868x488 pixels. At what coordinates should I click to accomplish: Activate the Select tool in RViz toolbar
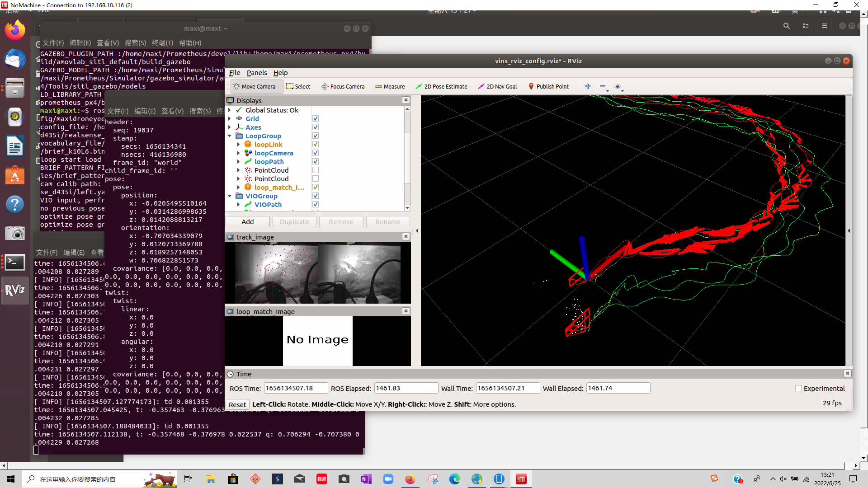[x=298, y=86]
